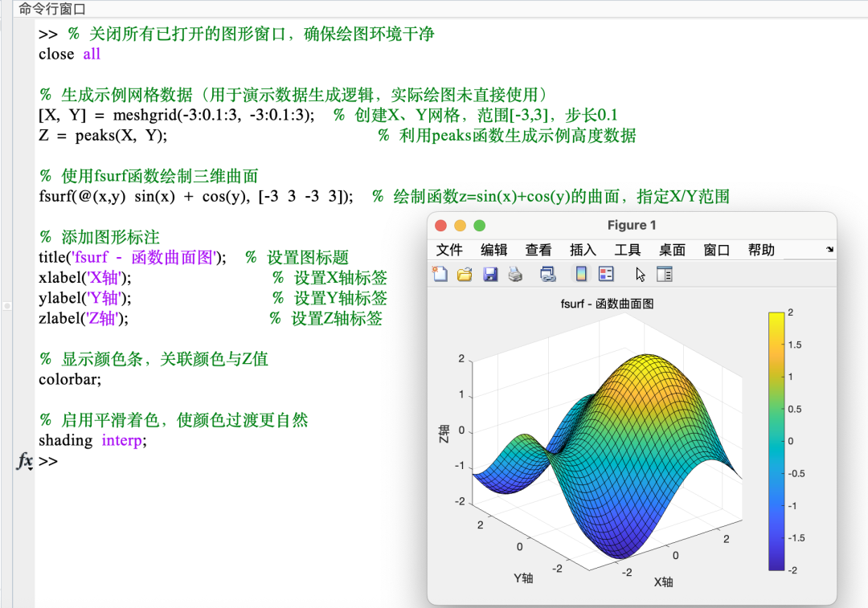
Task: Click the 命令行窗口 panel title
Action: [x=52, y=9]
